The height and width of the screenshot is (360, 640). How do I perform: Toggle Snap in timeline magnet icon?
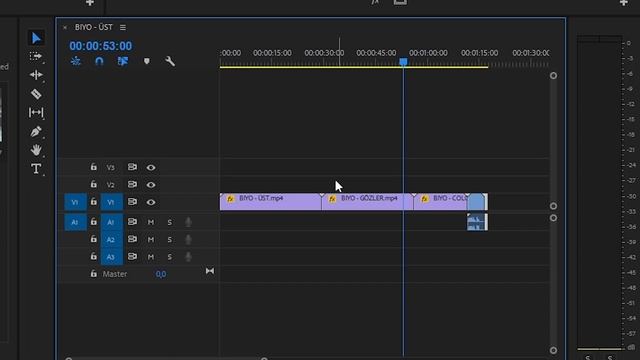pyautogui.click(x=99, y=61)
